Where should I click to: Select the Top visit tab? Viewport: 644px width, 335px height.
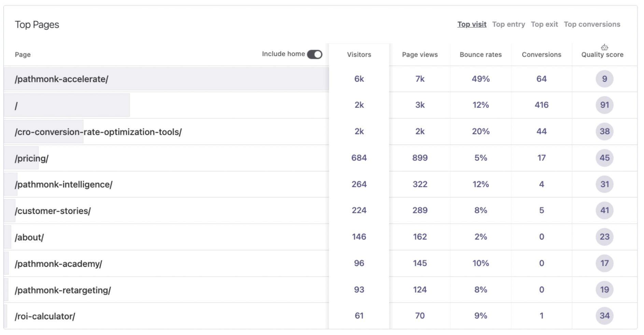472,24
